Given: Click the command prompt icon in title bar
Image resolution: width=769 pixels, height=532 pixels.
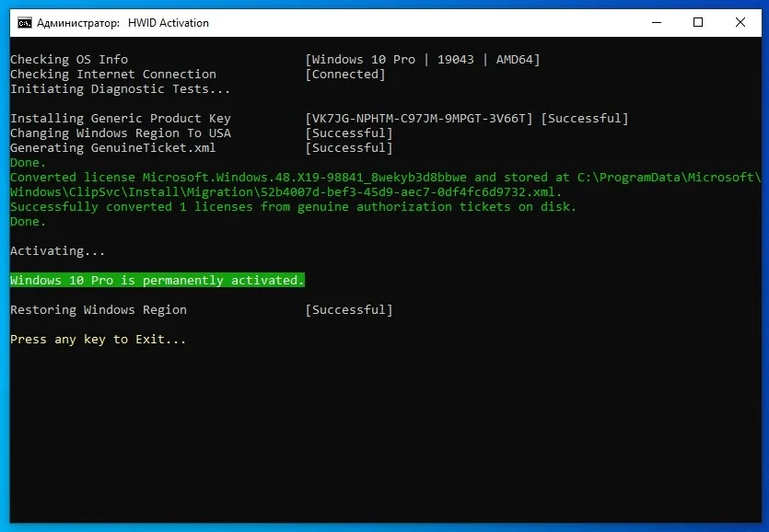Looking at the screenshot, I should (x=25, y=23).
